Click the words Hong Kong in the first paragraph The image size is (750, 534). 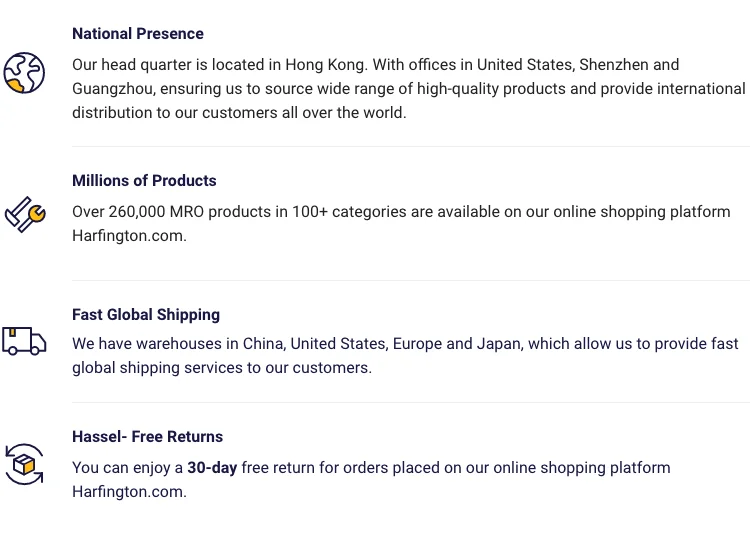click(325, 65)
